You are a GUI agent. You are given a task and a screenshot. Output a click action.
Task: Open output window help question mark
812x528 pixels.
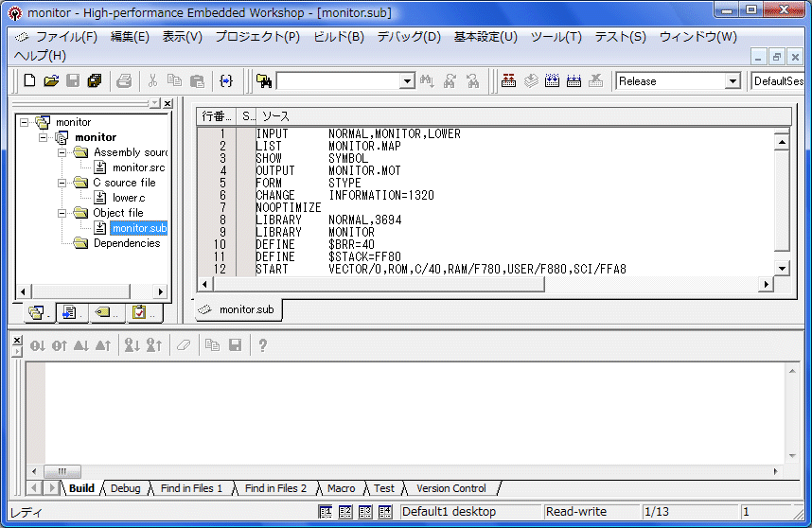coord(262,345)
